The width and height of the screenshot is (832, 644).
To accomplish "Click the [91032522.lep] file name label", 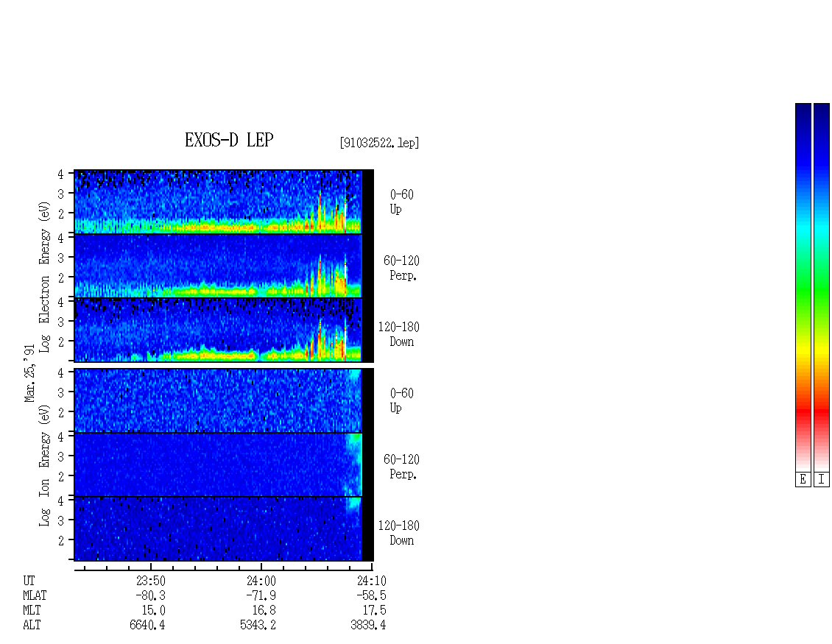I will coord(379,143).
